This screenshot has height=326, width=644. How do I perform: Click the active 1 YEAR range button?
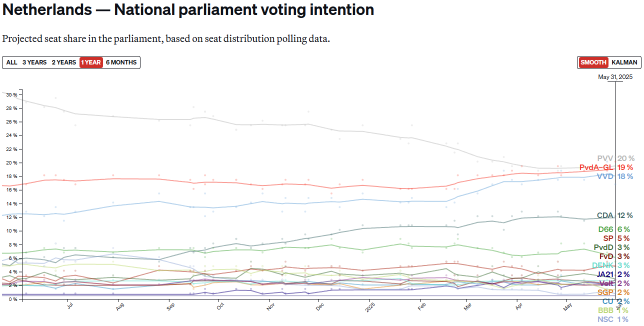click(x=90, y=62)
